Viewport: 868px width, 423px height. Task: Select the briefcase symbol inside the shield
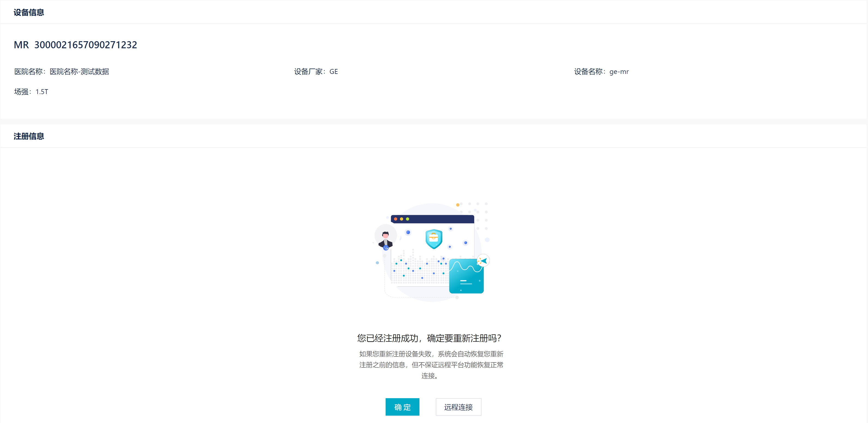(x=434, y=238)
